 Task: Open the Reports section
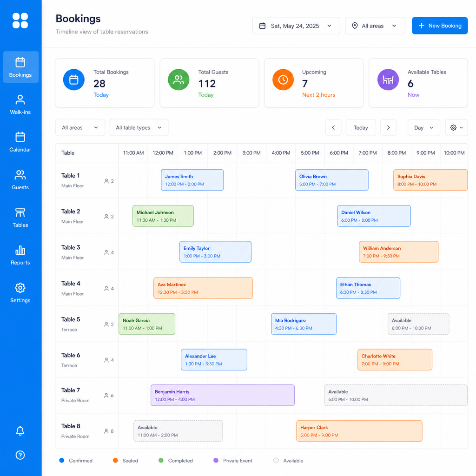click(20, 255)
